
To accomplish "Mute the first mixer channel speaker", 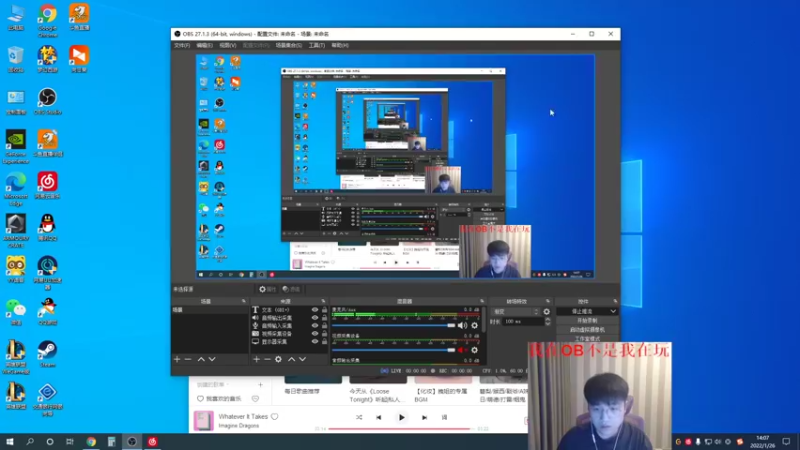I will pos(462,326).
